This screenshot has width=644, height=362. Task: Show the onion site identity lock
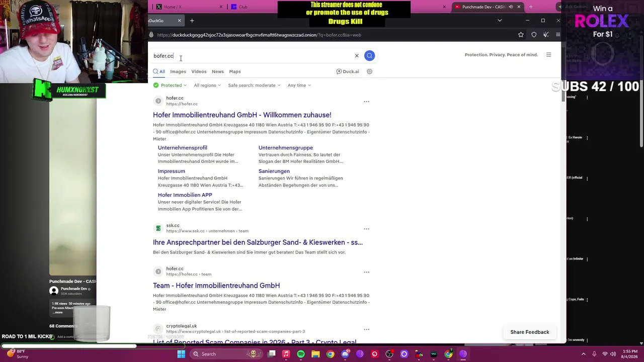(x=151, y=35)
